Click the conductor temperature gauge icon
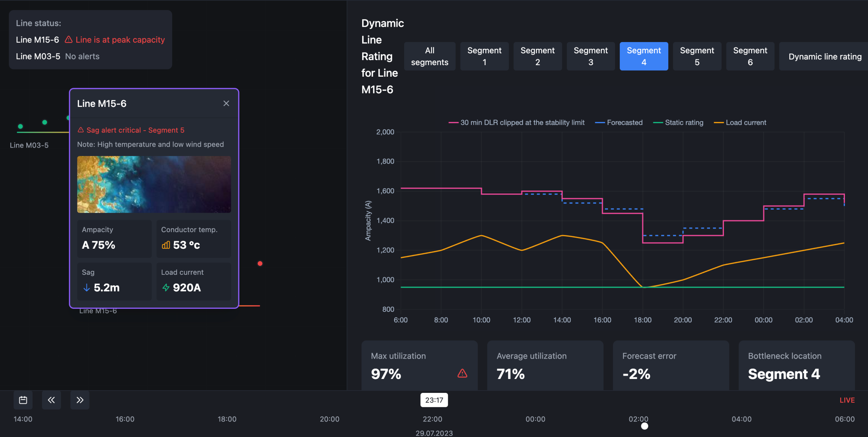 pos(166,245)
